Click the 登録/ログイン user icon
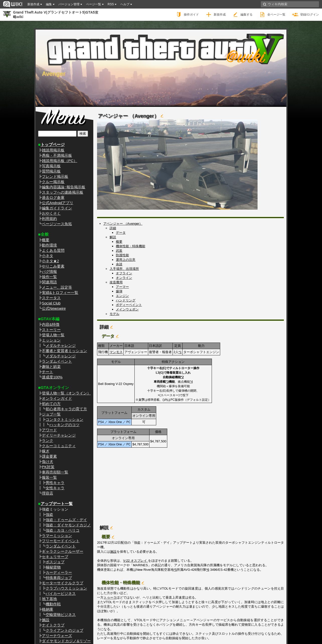Viewport: 322px width, 644px height. [x=295, y=15]
